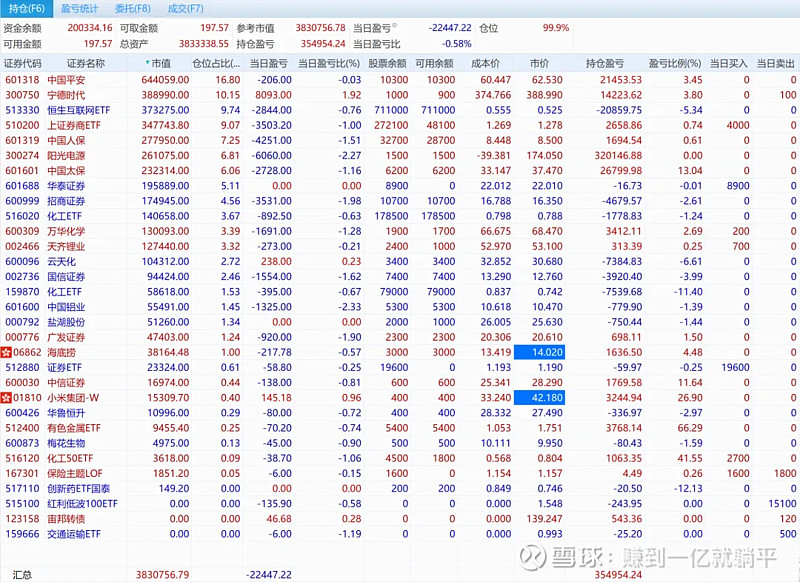Viewport: 800px width, 582px height.
Task: Select the 天齐锂业 row
Action: pos(400,246)
